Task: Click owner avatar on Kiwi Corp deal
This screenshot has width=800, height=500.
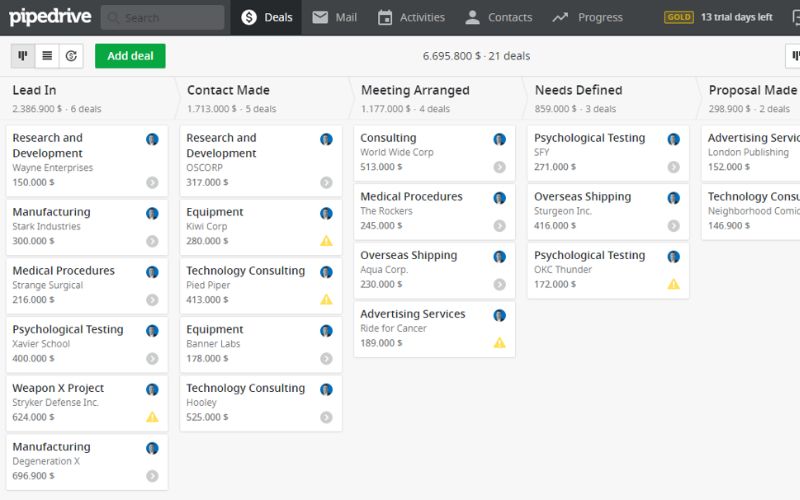Action: point(326,213)
